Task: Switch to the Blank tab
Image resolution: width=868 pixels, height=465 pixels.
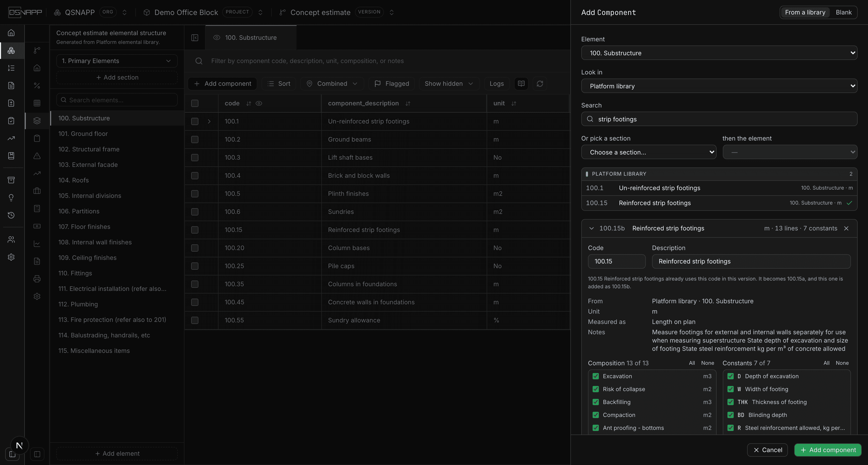Action: (843, 12)
